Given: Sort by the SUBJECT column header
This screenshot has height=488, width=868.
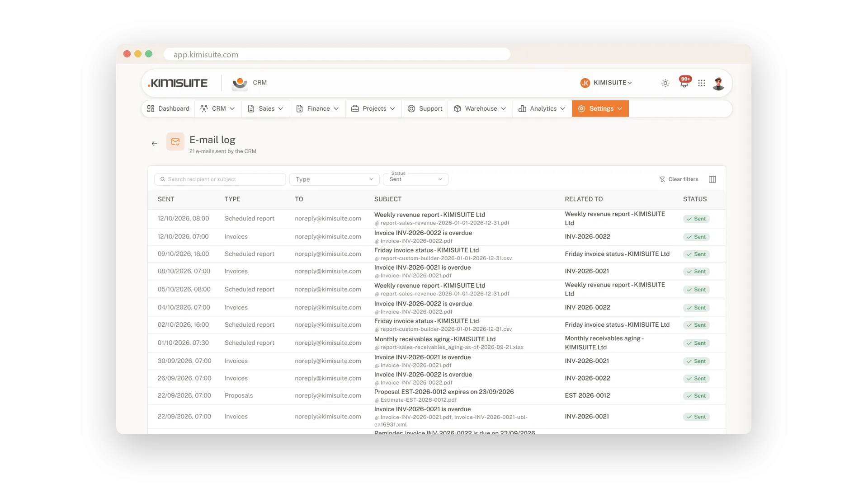Looking at the screenshot, I should pyautogui.click(x=388, y=199).
